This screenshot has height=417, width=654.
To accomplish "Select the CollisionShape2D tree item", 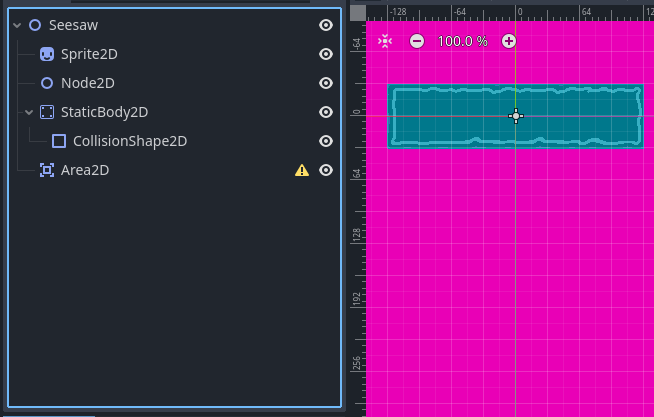I will pyautogui.click(x=129, y=141).
